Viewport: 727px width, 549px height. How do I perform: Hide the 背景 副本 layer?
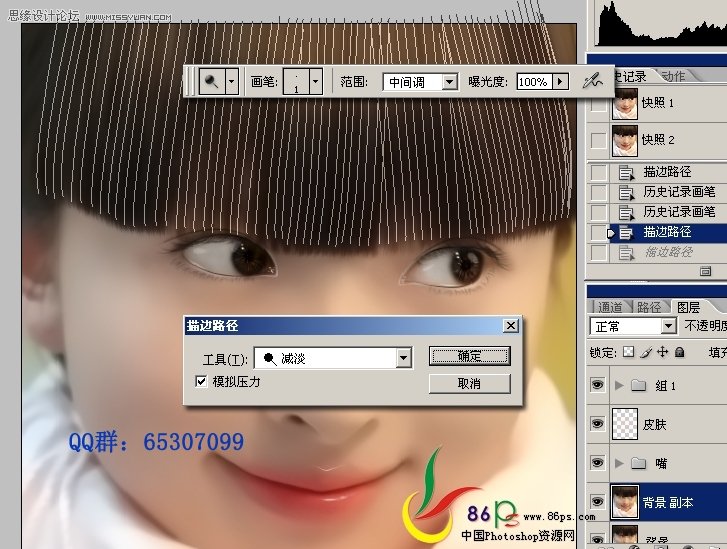598,501
